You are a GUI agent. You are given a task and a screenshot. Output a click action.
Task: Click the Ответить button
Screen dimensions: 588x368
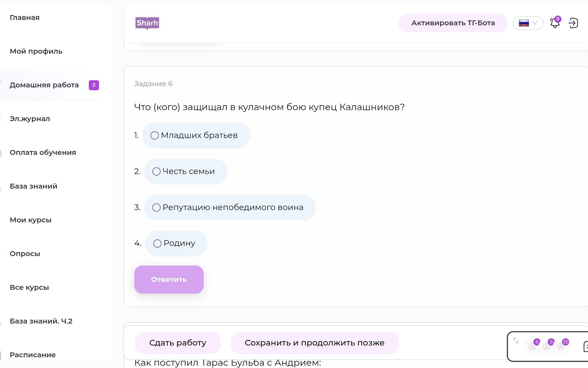pos(169,279)
